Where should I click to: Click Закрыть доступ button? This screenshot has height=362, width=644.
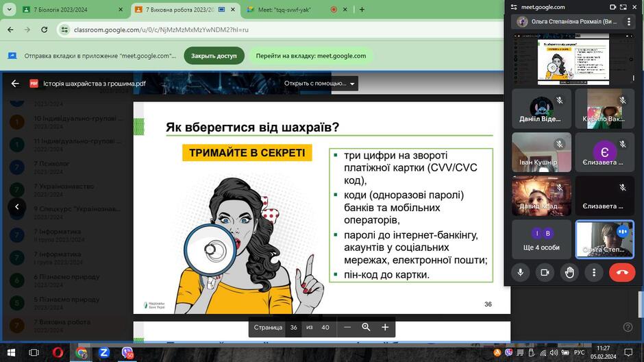pos(214,56)
